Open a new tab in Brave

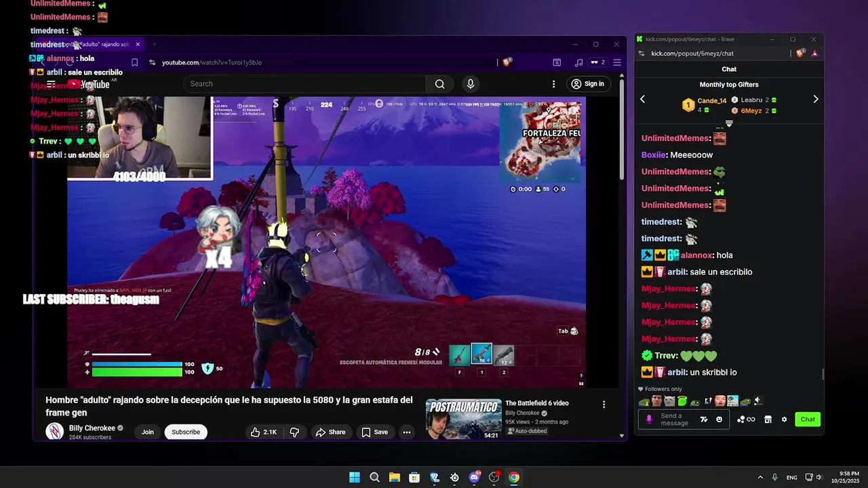coord(155,44)
